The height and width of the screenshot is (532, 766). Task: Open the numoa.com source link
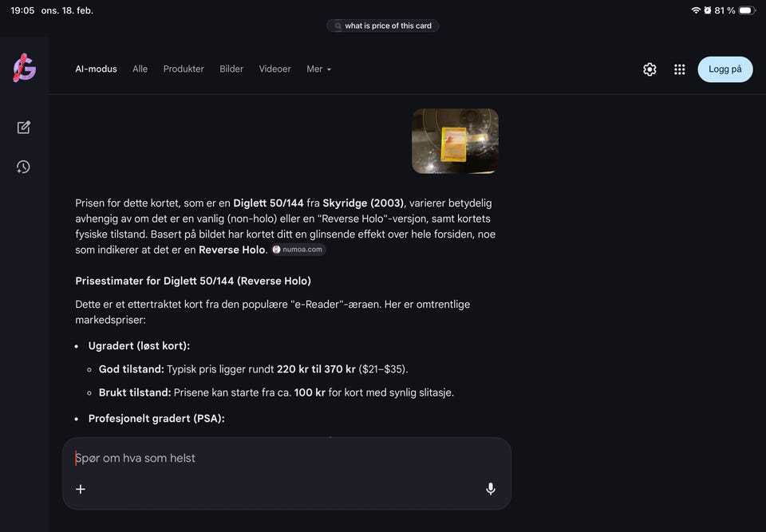pyautogui.click(x=298, y=250)
